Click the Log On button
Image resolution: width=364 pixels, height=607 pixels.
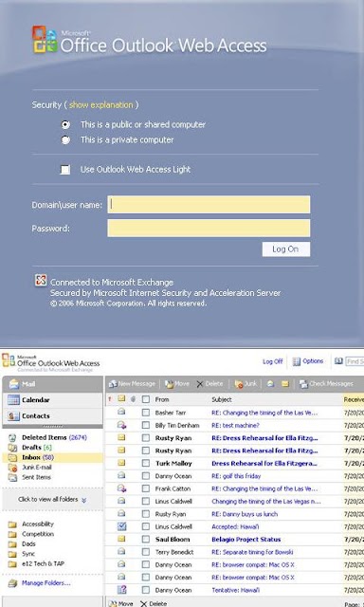[x=286, y=248]
